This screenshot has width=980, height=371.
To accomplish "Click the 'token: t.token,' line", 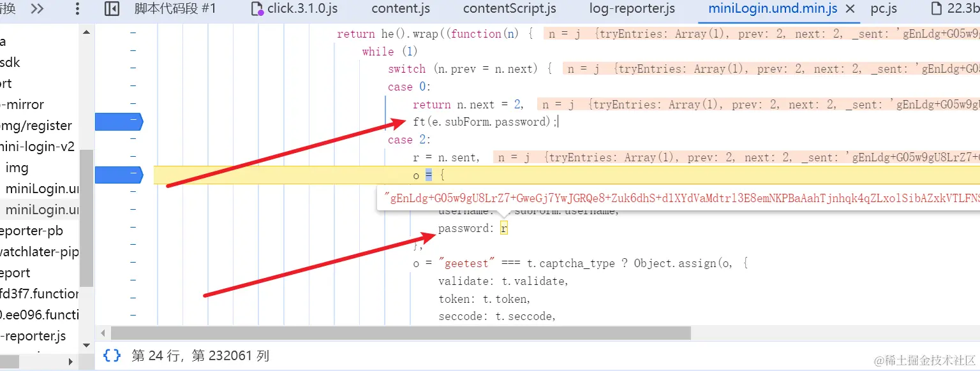I will [484, 298].
